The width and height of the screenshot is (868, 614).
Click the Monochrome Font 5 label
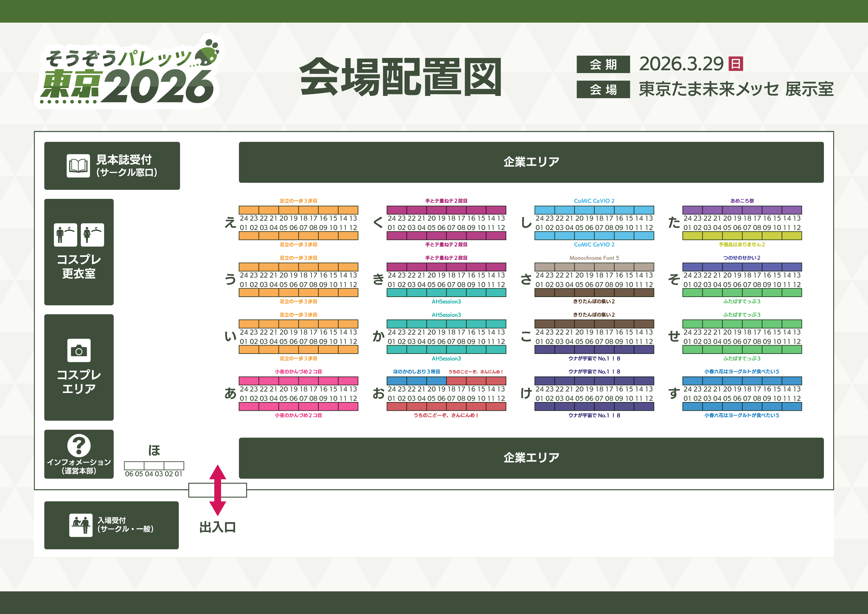(x=594, y=258)
